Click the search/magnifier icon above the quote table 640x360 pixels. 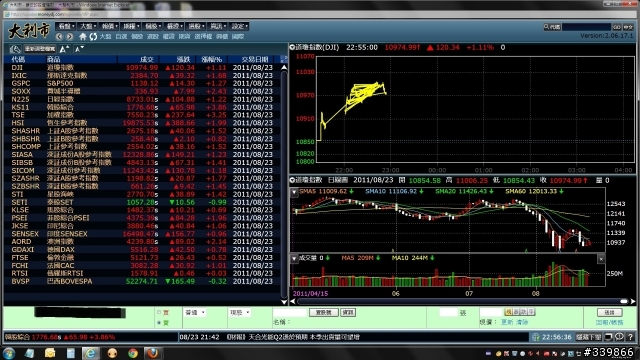pyautogui.click(x=15, y=49)
